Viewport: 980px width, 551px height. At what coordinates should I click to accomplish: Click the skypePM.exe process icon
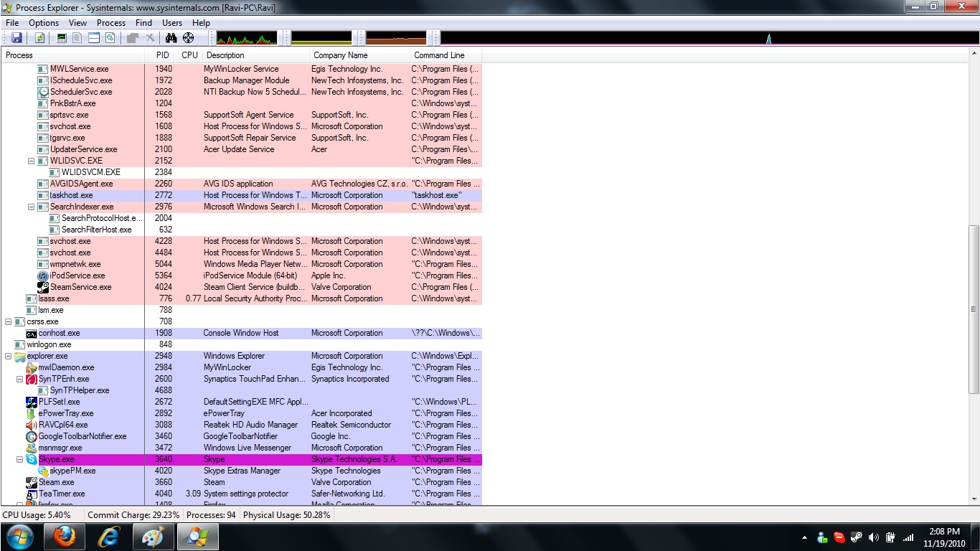pos(43,471)
